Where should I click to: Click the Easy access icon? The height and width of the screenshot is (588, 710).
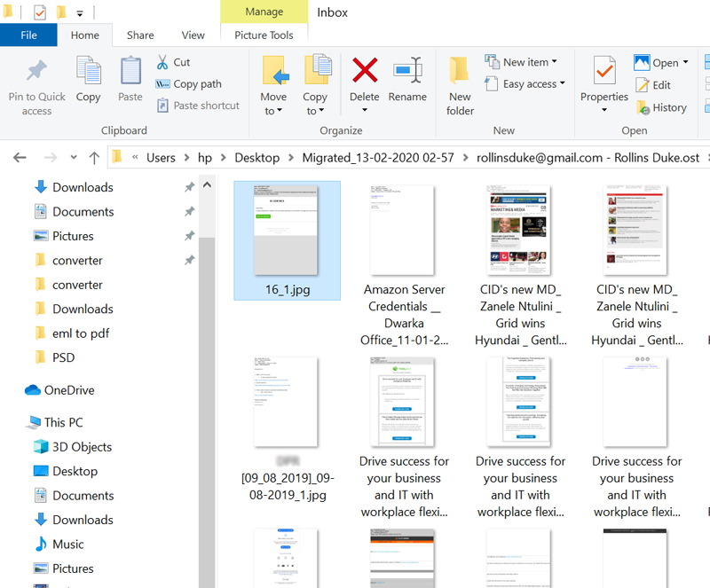pyautogui.click(x=492, y=83)
